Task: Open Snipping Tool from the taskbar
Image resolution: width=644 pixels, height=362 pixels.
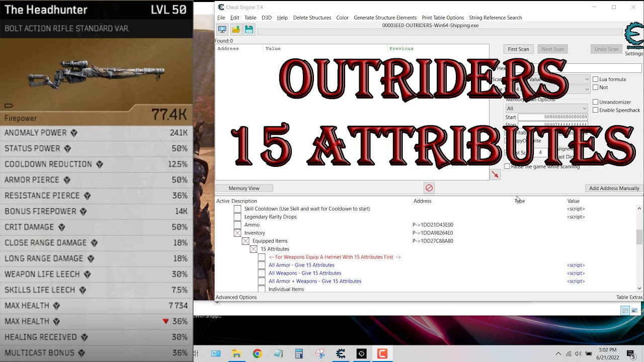Action: [320, 353]
